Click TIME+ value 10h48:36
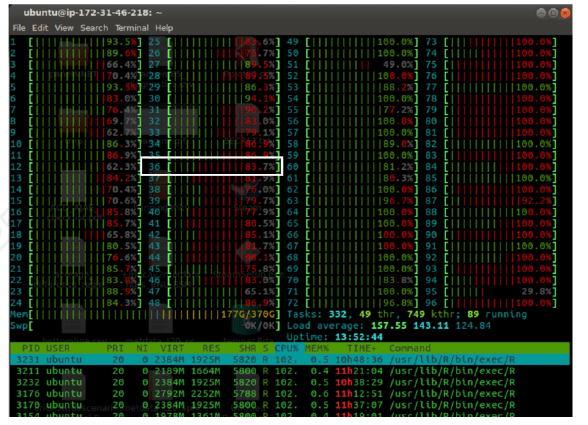Viewport: 588px width, 425px height. [359, 360]
